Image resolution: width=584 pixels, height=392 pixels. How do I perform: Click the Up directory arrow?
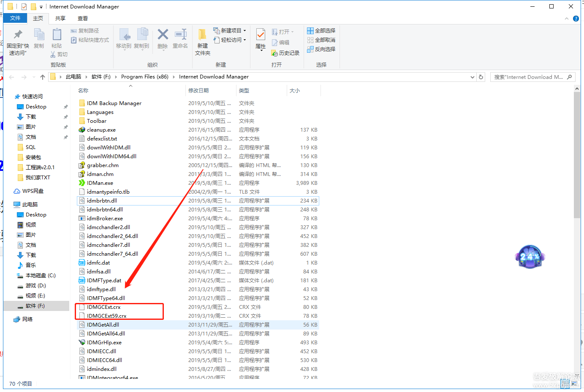(x=43, y=77)
